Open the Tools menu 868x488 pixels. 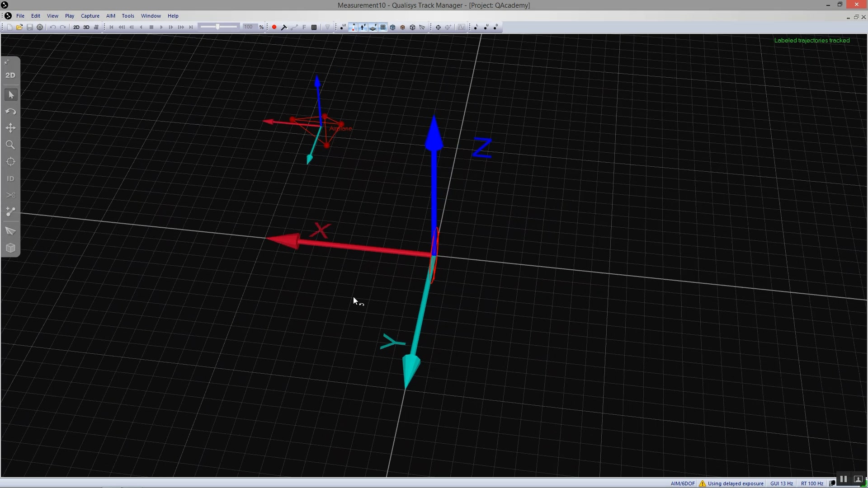(128, 16)
